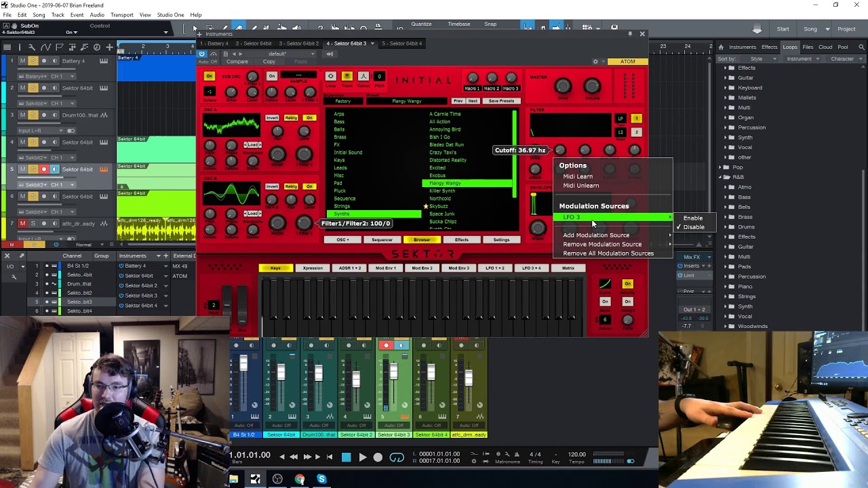868x488 pixels.
Task: Click the Stop button in transport
Action: pyautogui.click(x=346, y=457)
